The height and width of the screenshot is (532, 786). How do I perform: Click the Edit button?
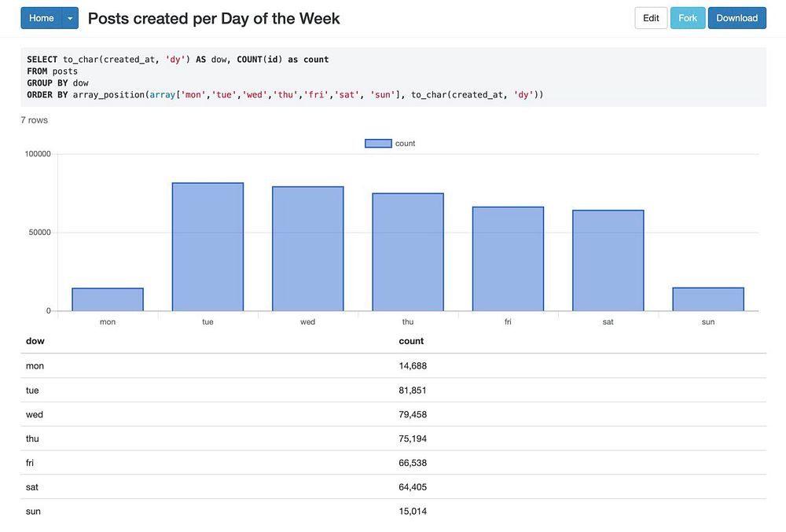(x=651, y=18)
